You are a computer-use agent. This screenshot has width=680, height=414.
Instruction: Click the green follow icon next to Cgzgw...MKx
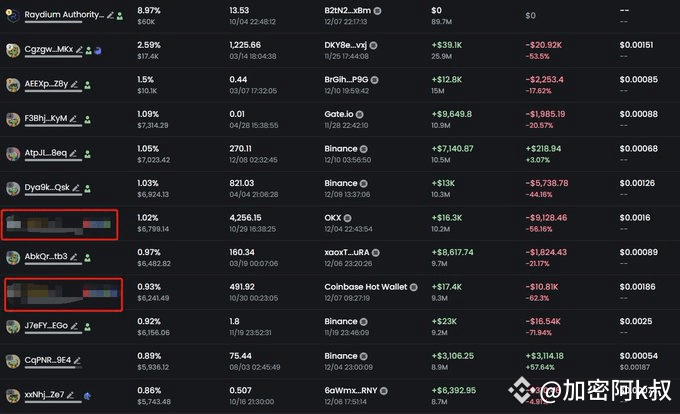88,51
